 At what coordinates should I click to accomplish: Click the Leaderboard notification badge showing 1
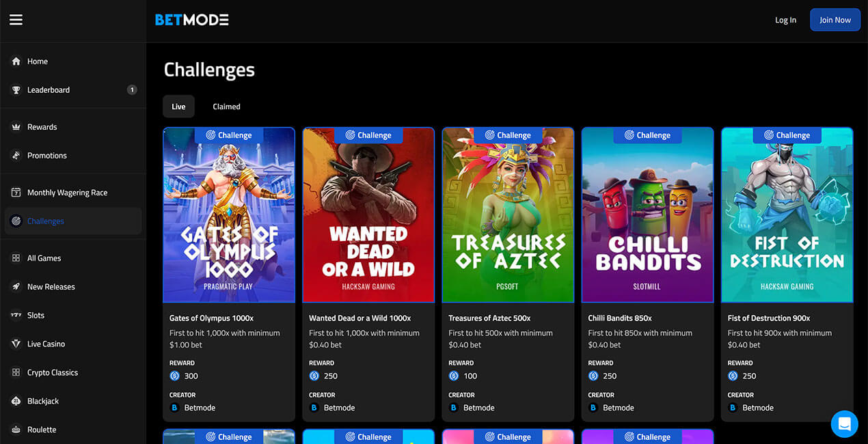[132, 90]
